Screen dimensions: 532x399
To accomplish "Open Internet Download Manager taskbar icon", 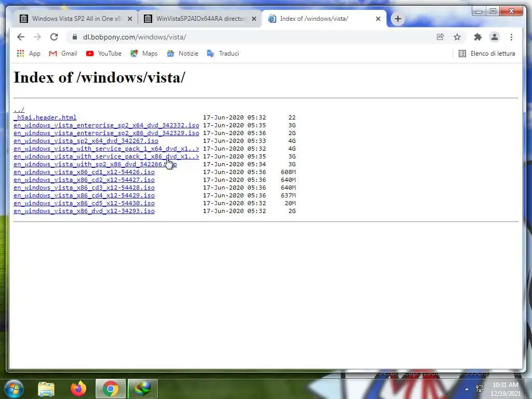I will coord(142,389).
